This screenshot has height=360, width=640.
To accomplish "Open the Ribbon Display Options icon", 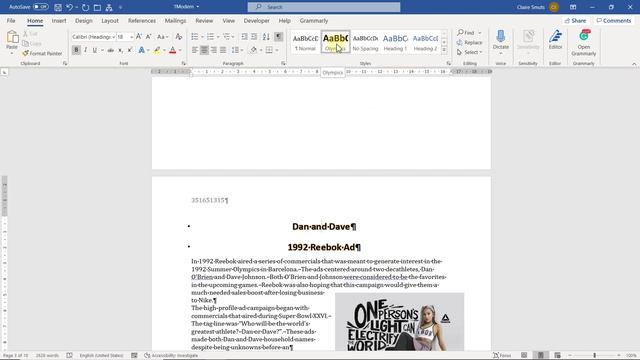I will click(x=573, y=7).
